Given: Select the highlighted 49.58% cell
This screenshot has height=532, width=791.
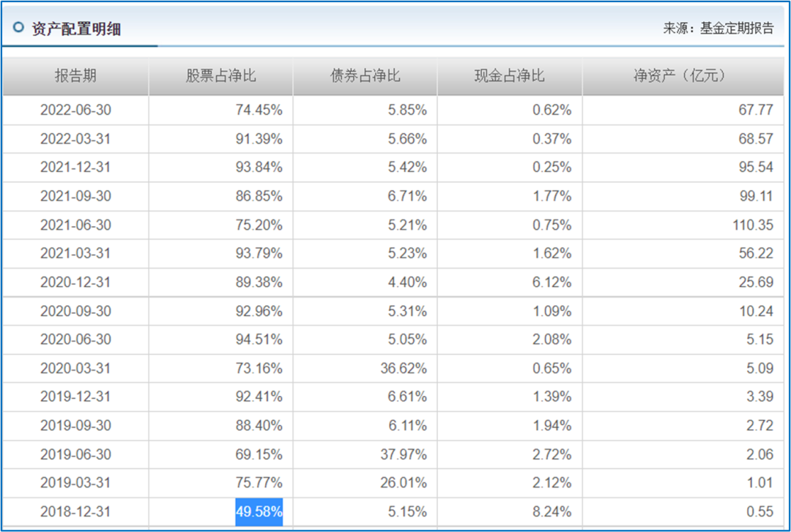Looking at the screenshot, I should 259,512.
